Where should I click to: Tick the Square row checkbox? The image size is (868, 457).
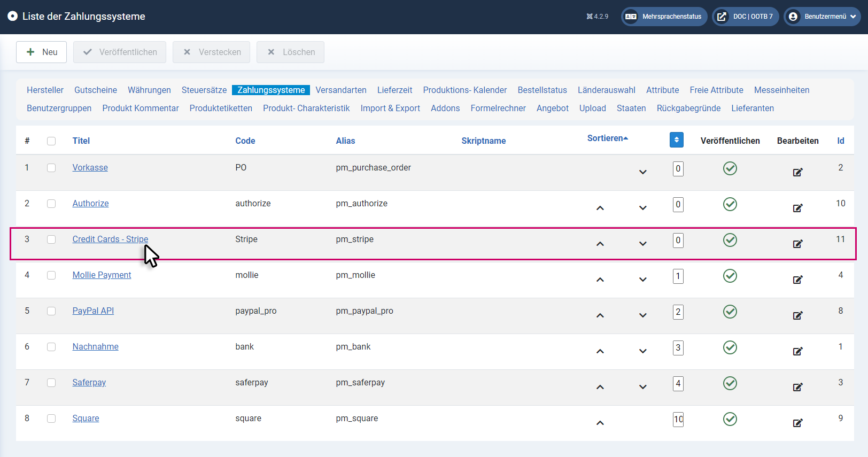(x=51, y=419)
